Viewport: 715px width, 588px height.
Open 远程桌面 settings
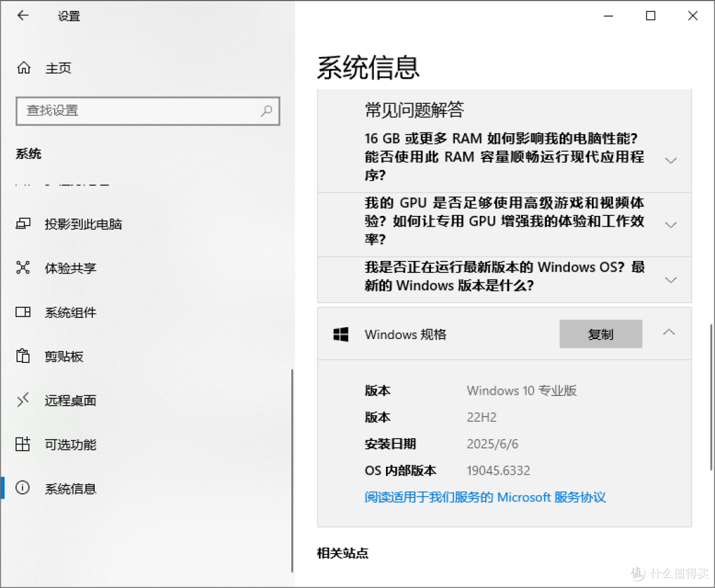pyautogui.click(x=71, y=401)
